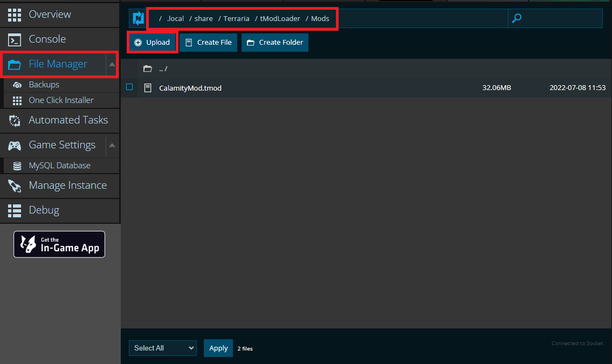
Task: Tick the CalamityMod.tmod checkbox
Action: (129, 87)
